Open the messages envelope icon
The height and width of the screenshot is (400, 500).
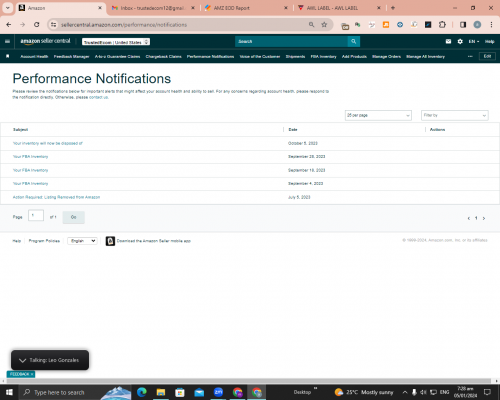[x=448, y=41]
